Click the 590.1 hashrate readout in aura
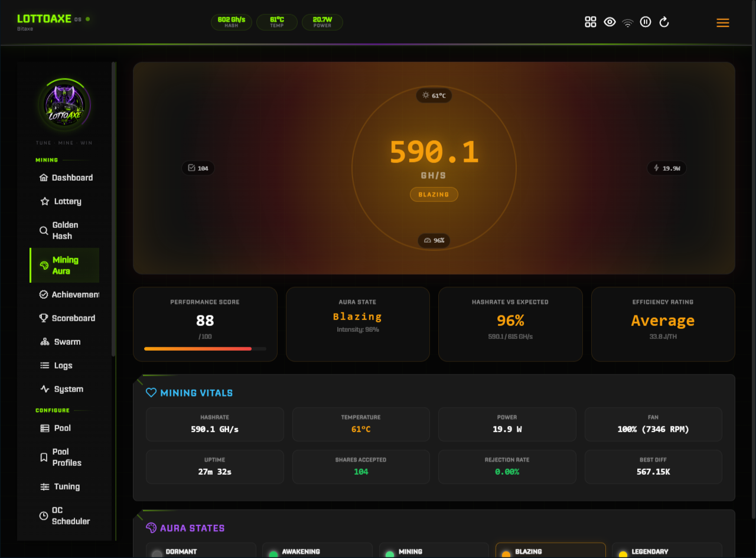The width and height of the screenshot is (756, 558). point(434,152)
